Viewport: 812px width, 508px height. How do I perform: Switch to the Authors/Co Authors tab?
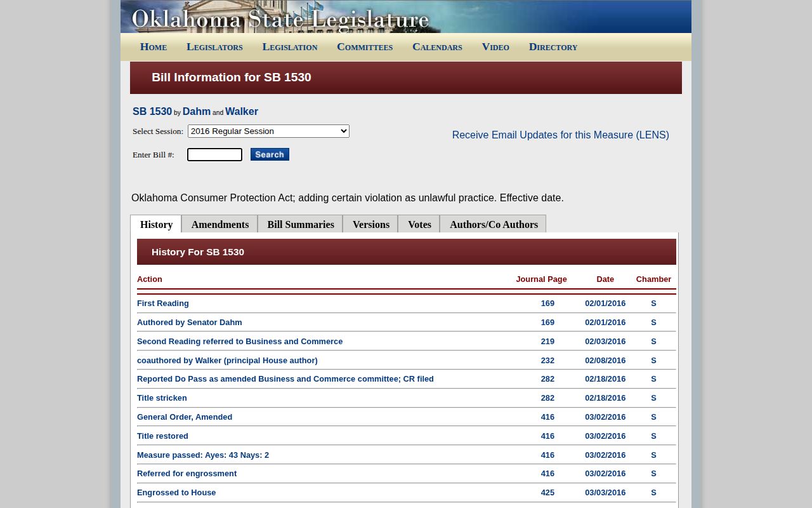tap(494, 224)
